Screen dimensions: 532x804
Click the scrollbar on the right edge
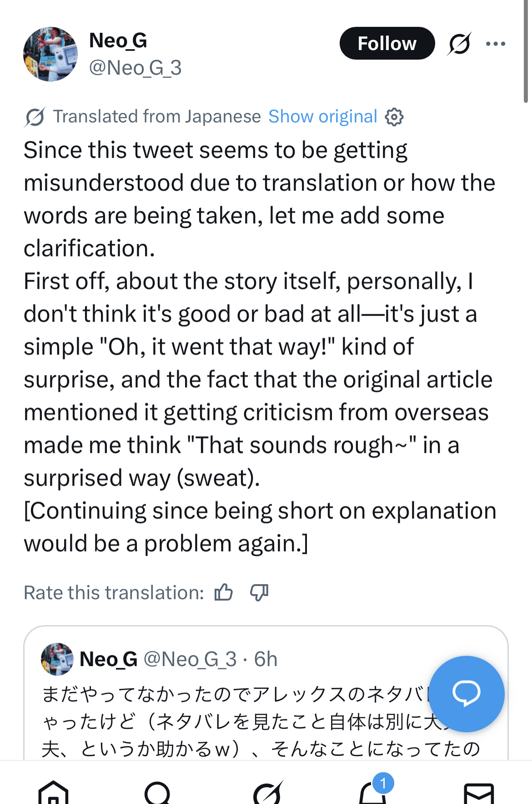[526, 51]
